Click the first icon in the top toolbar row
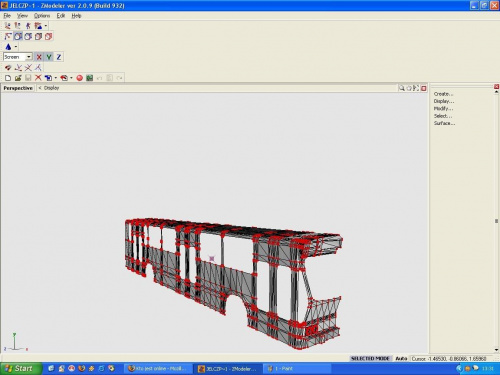Image resolution: width=500 pixels, height=375 pixels. click(7, 26)
